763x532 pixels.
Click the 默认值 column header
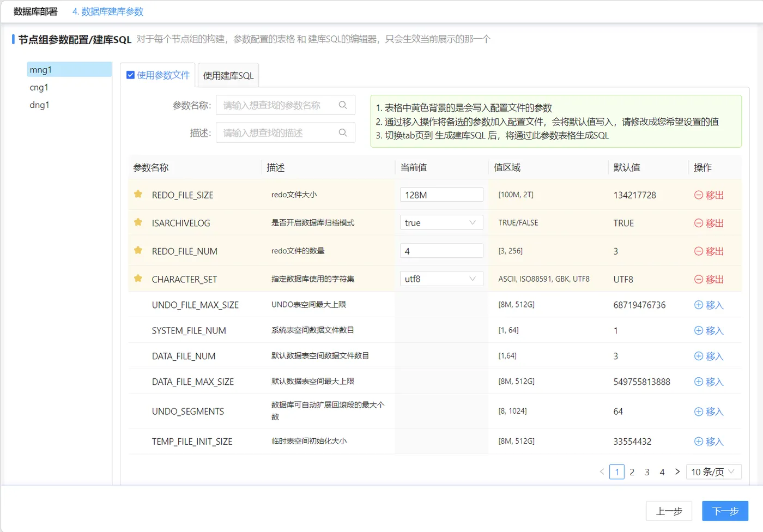[627, 167]
